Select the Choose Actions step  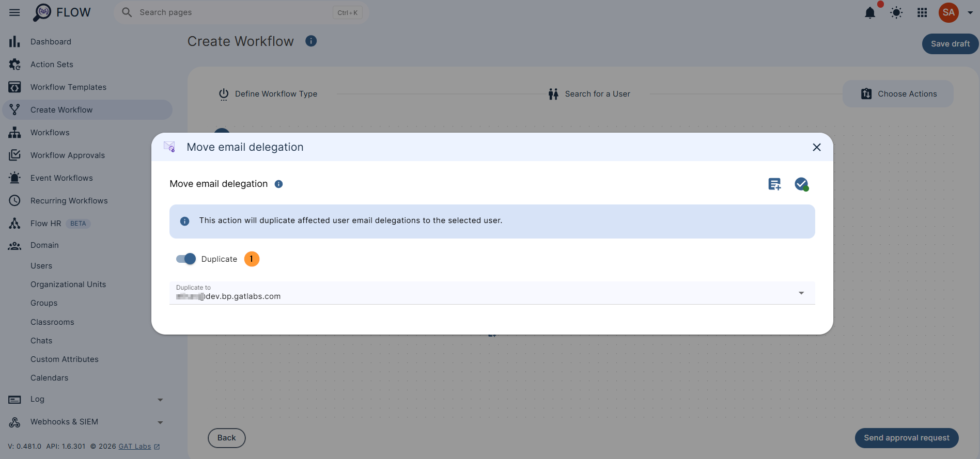898,94
